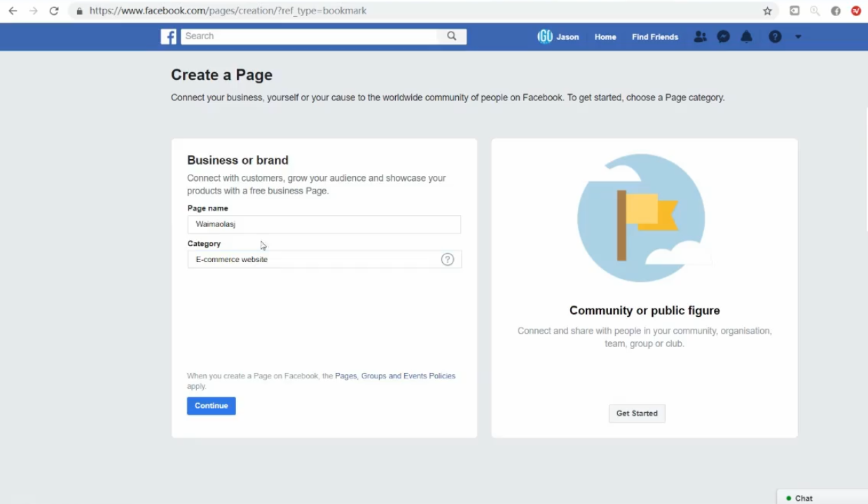Click the Facebook search field
The height and width of the screenshot is (504, 868).
pos(309,36)
